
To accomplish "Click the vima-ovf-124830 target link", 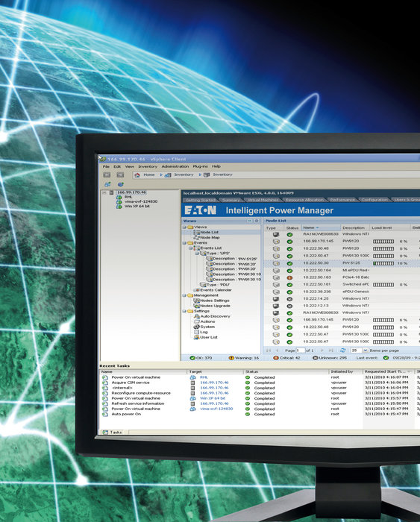I will (x=216, y=409).
